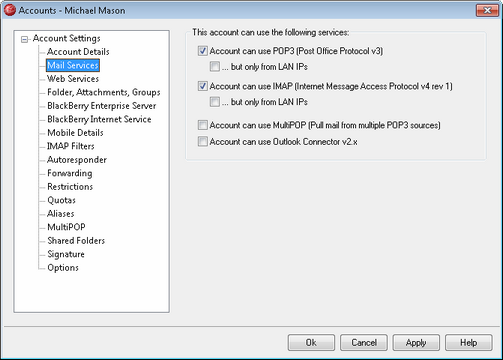Open Shared Folders settings
This screenshot has height=360, width=503.
[x=76, y=241]
